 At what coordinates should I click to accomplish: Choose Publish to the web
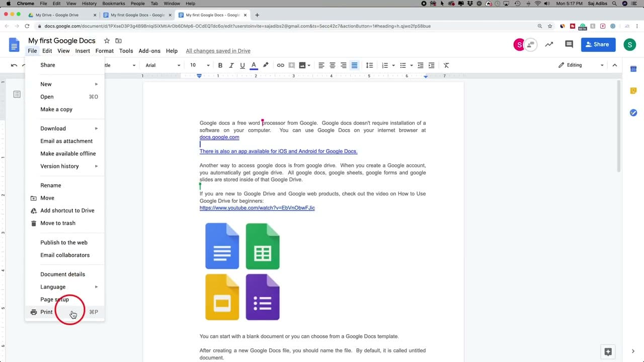(64, 242)
